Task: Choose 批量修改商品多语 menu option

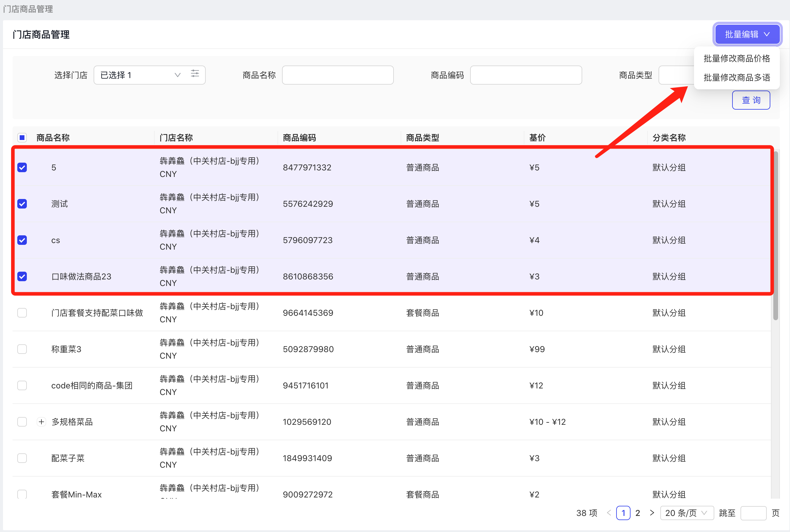Action: pos(737,77)
